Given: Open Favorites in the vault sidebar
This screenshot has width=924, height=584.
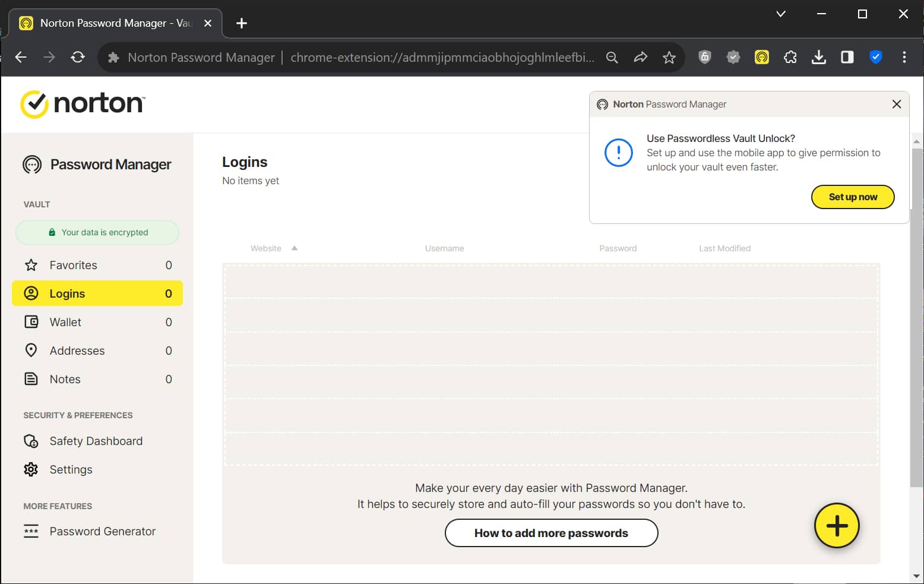Looking at the screenshot, I should 97,265.
